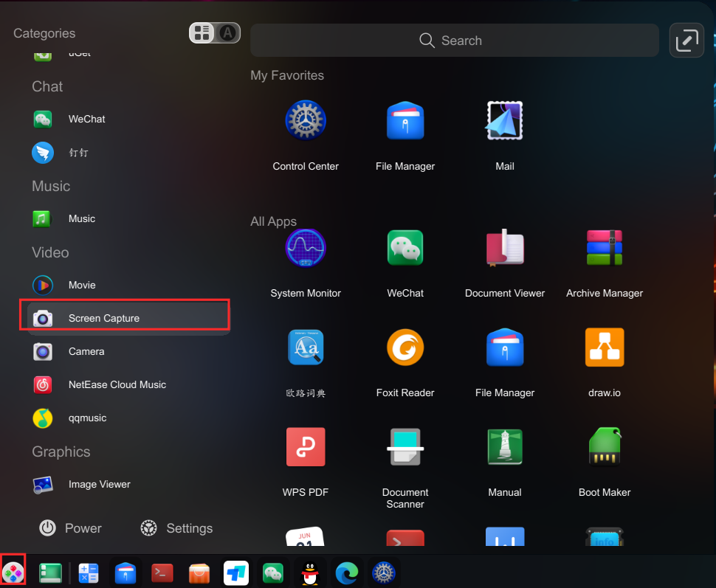Open the Calendar icon showing JUN
The image size is (716, 588).
[x=306, y=536]
